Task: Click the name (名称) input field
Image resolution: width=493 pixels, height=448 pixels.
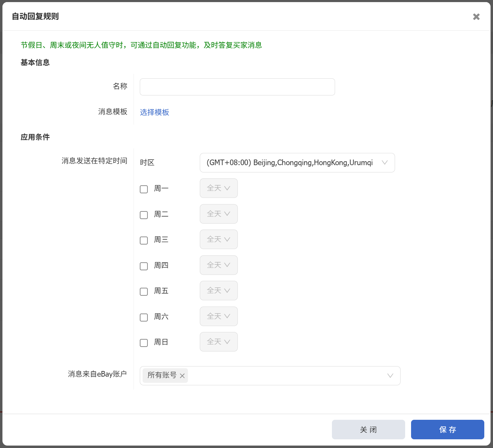Action: point(237,87)
